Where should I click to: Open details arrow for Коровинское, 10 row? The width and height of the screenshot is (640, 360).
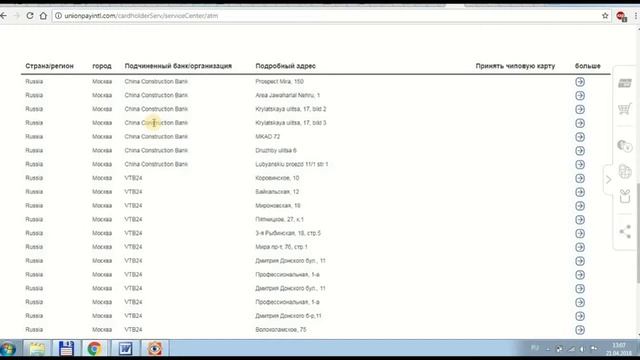580,178
